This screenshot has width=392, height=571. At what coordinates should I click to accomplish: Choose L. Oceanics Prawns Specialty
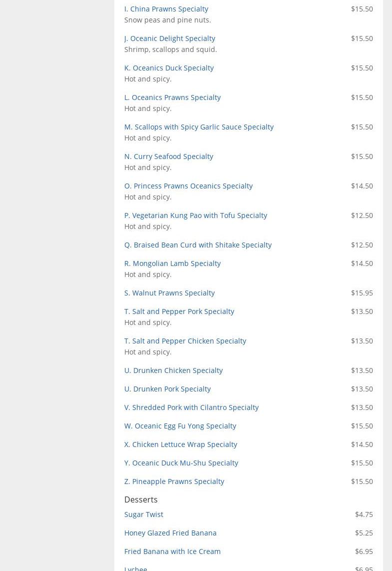[x=172, y=97]
